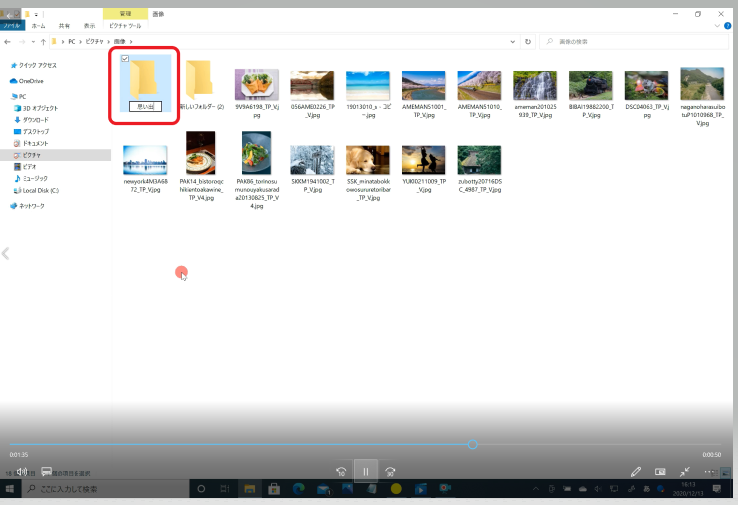This screenshot has width=738, height=505.
Task: Click the skip-back icon left of pause
Action: tap(341, 471)
